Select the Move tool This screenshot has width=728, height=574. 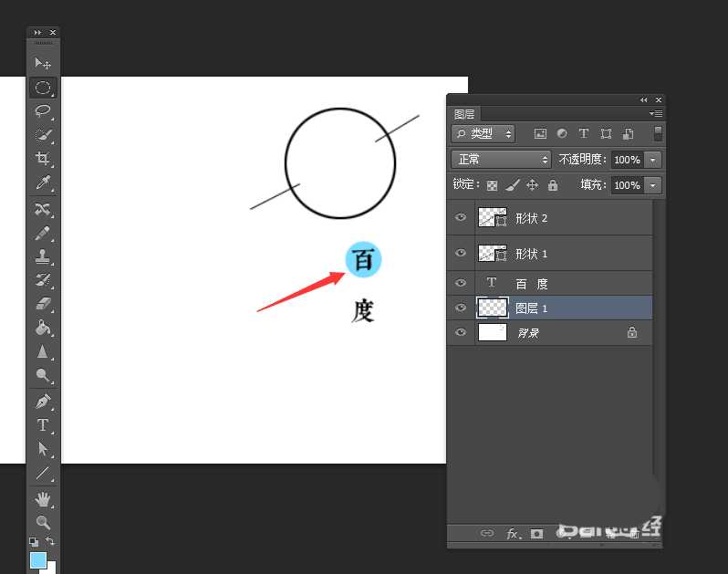pos(42,63)
